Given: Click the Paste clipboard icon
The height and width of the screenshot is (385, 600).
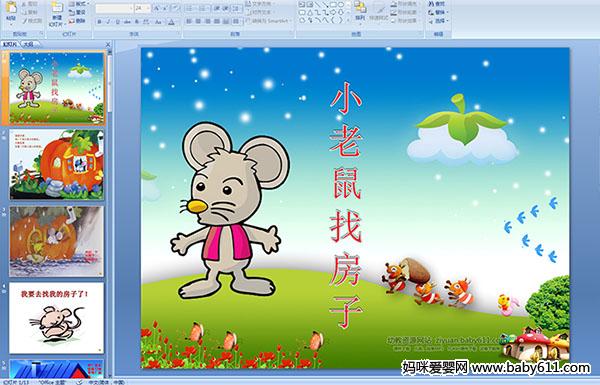Looking at the screenshot, I should coord(11,11).
